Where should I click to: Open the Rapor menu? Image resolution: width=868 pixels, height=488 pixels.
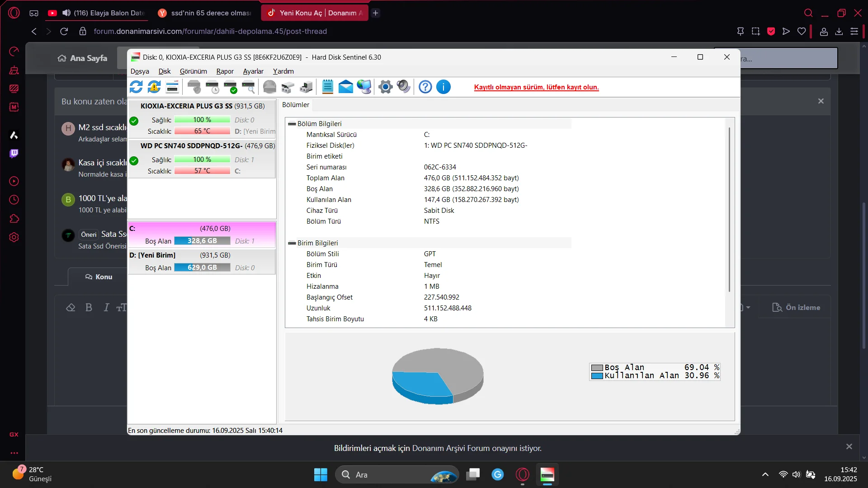click(x=225, y=71)
